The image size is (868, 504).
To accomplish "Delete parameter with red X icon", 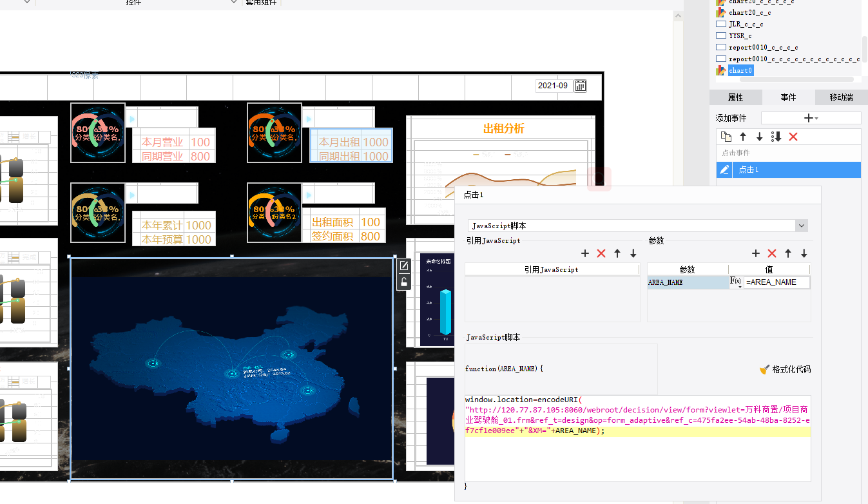I will tap(772, 254).
